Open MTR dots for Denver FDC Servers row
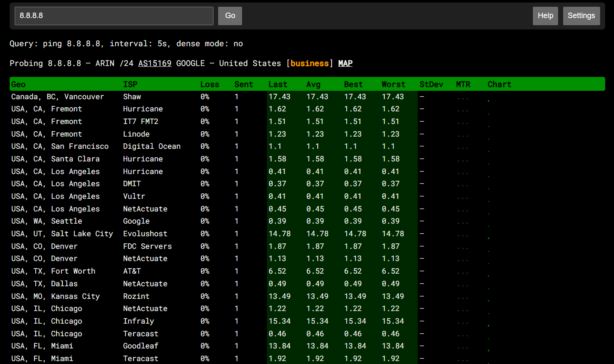This screenshot has width=614, height=364. [463, 248]
